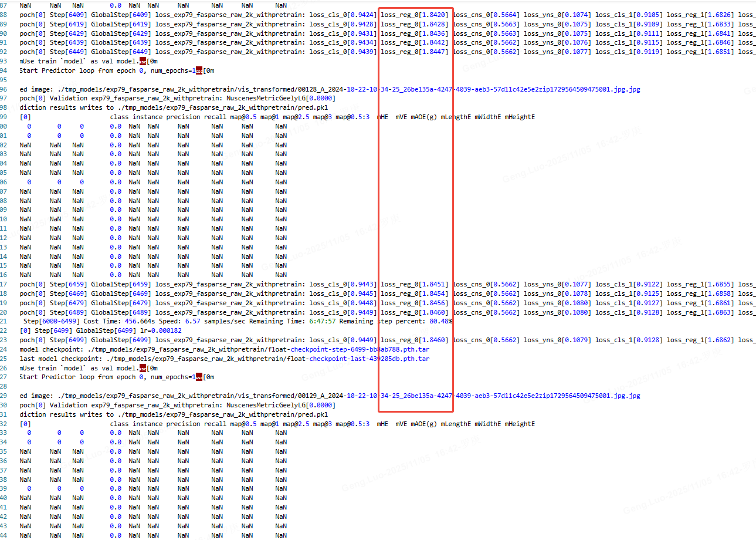Click the loss_reg_0[1.8454] value
Screen dimensions: 756x540
(x=415, y=293)
